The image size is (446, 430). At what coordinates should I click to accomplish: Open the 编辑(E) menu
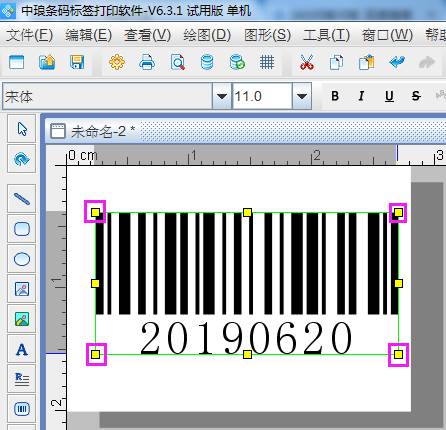coord(88,35)
